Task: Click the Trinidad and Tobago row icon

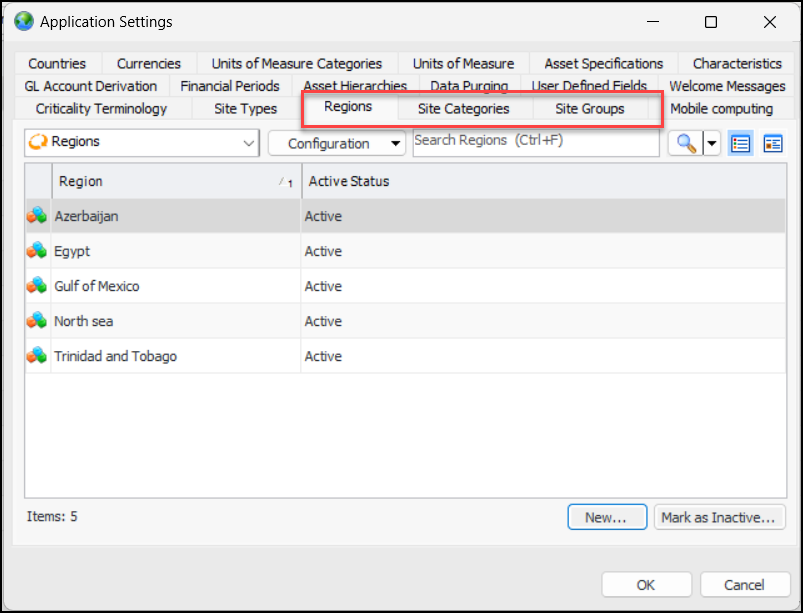Action: (x=37, y=356)
